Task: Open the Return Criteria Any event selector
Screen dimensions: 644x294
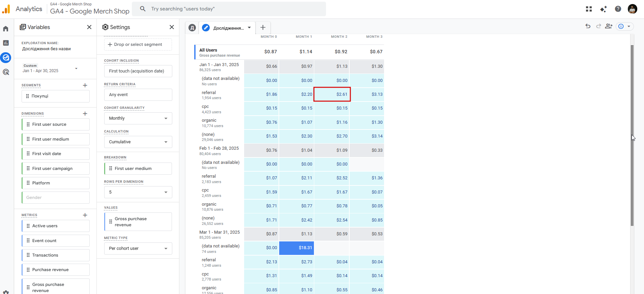Action: tap(138, 95)
